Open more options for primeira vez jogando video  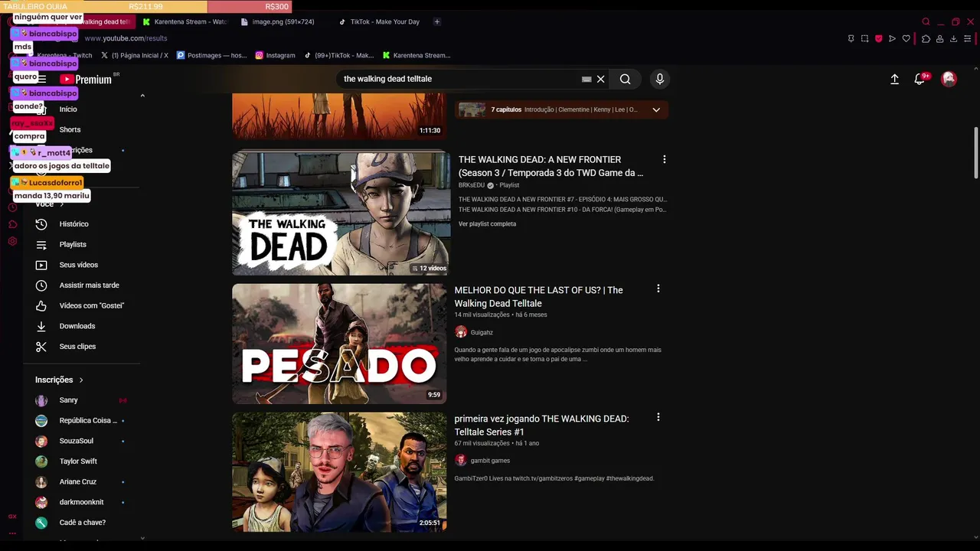click(658, 417)
